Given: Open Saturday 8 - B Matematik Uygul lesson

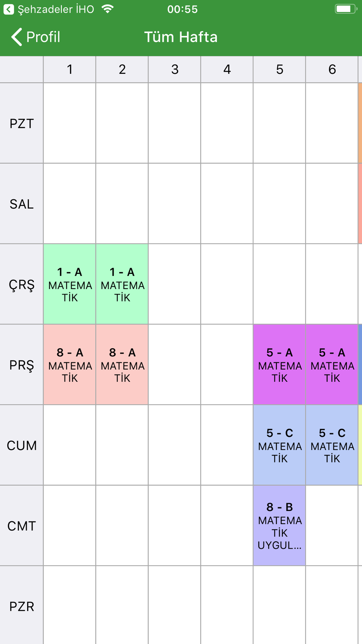Looking at the screenshot, I should pyautogui.click(x=279, y=526).
